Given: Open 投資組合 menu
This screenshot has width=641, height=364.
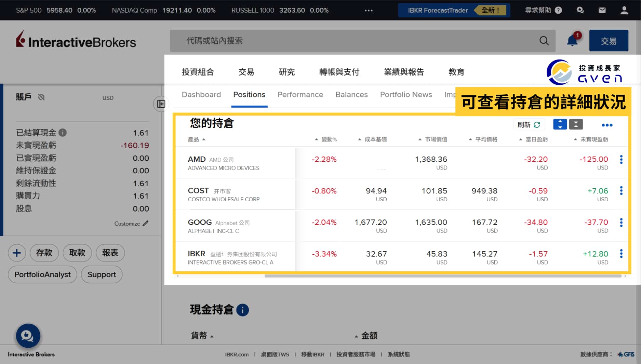Looking at the screenshot, I should tap(198, 72).
